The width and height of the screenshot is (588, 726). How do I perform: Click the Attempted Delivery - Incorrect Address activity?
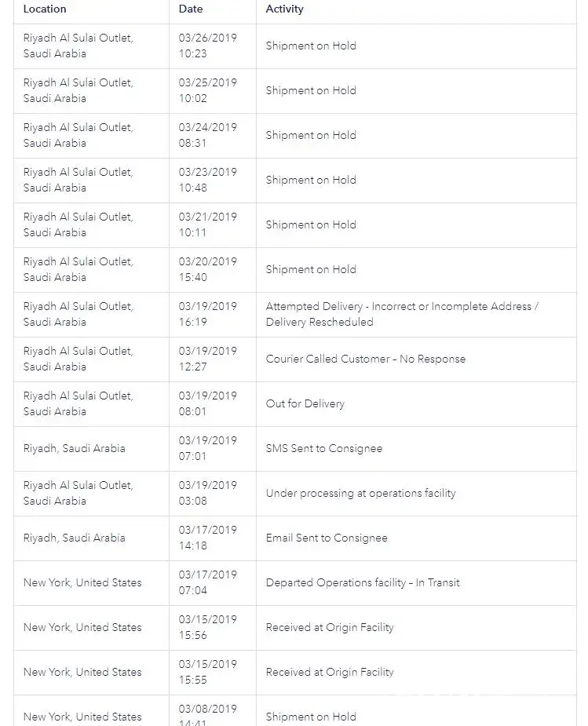[x=402, y=314]
